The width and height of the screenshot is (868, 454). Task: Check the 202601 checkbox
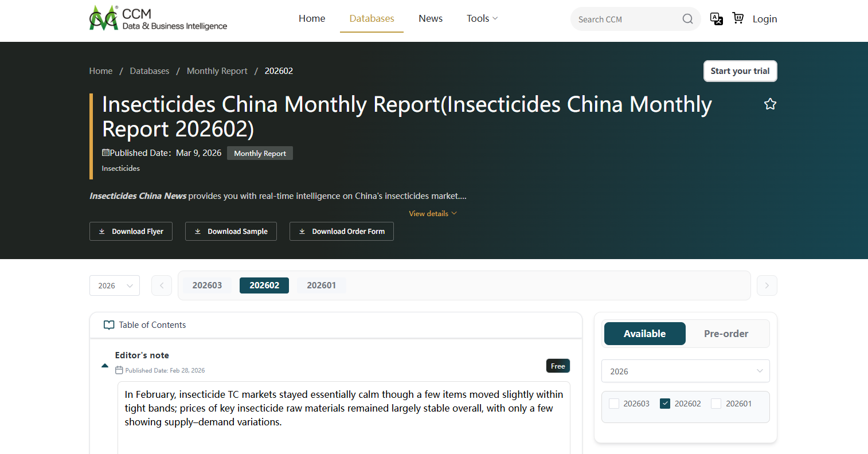click(x=715, y=403)
